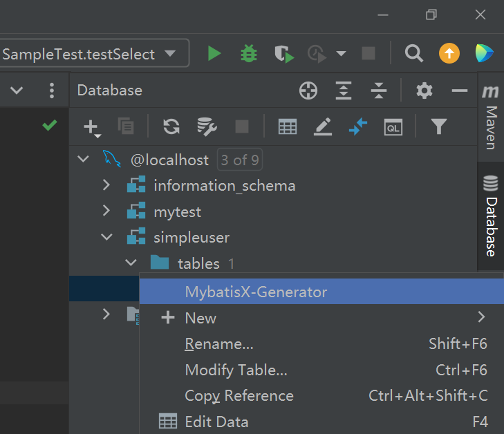Open Database panel gear options
Viewport: 504px width, 434px height.
tap(424, 91)
